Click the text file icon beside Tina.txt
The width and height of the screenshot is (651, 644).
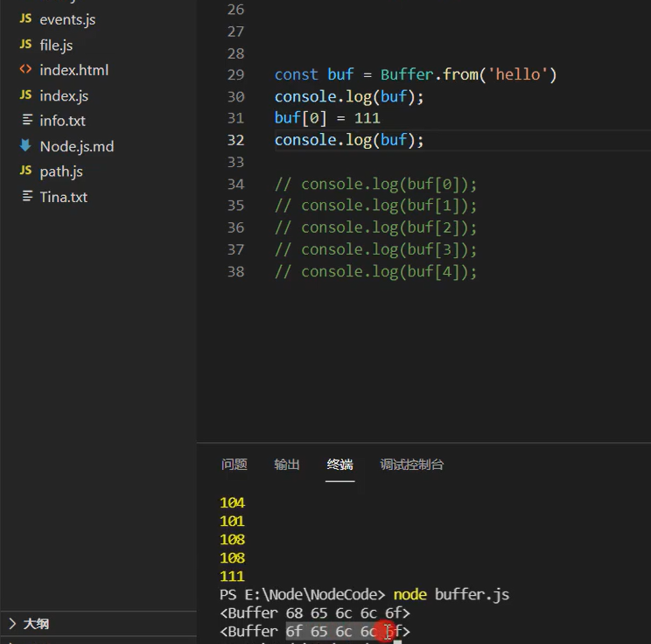click(27, 196)
